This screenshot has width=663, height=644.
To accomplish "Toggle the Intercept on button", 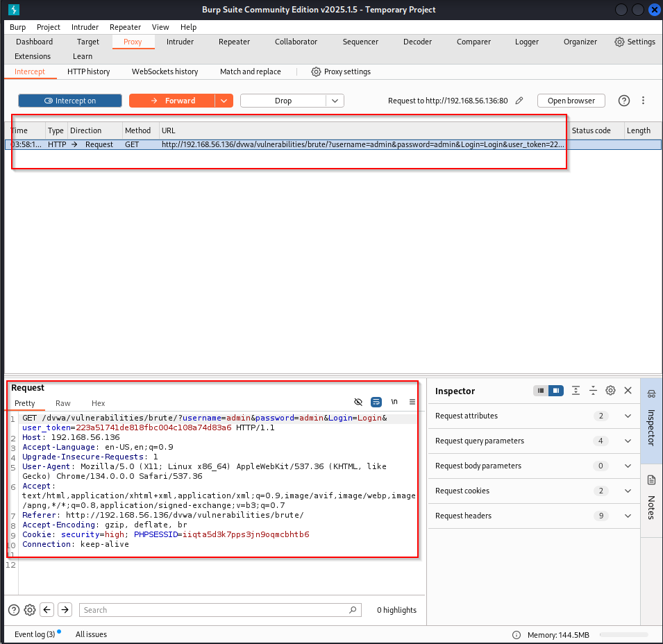I will 70,101.
